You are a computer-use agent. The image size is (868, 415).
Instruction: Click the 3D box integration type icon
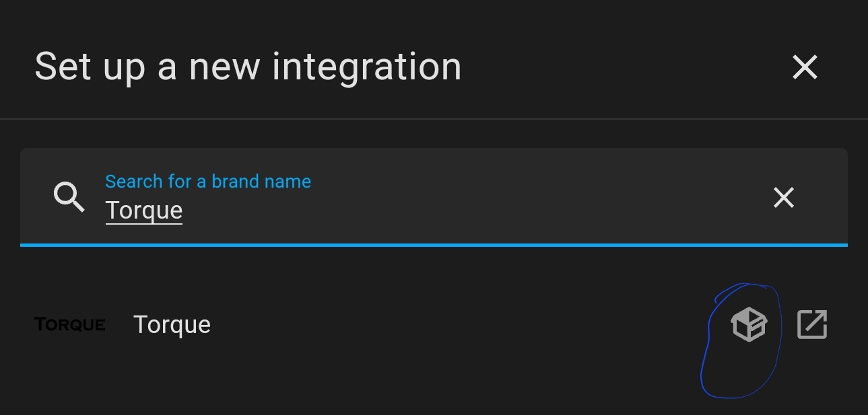[x=749, y=325]
